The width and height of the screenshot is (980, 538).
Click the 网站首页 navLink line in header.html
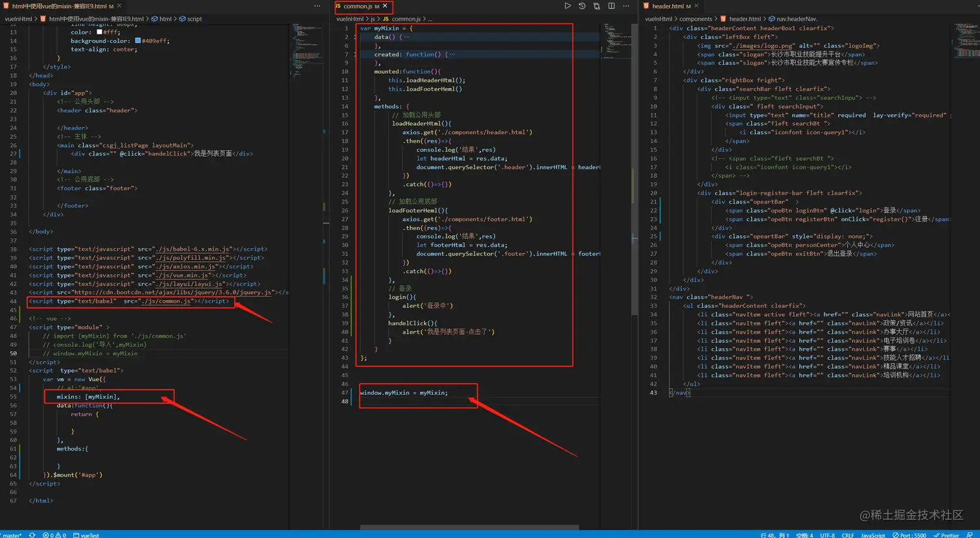coord(824,314)
